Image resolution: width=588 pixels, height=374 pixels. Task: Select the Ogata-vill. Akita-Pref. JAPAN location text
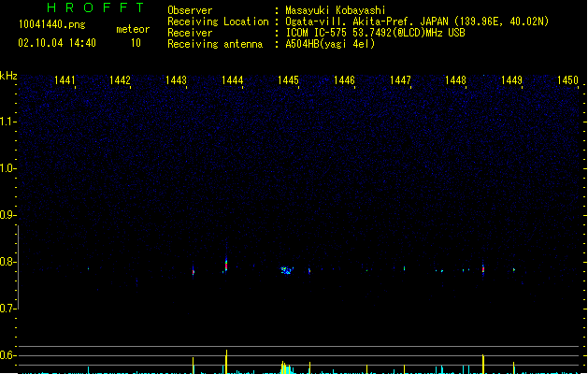tap(417, 22)
